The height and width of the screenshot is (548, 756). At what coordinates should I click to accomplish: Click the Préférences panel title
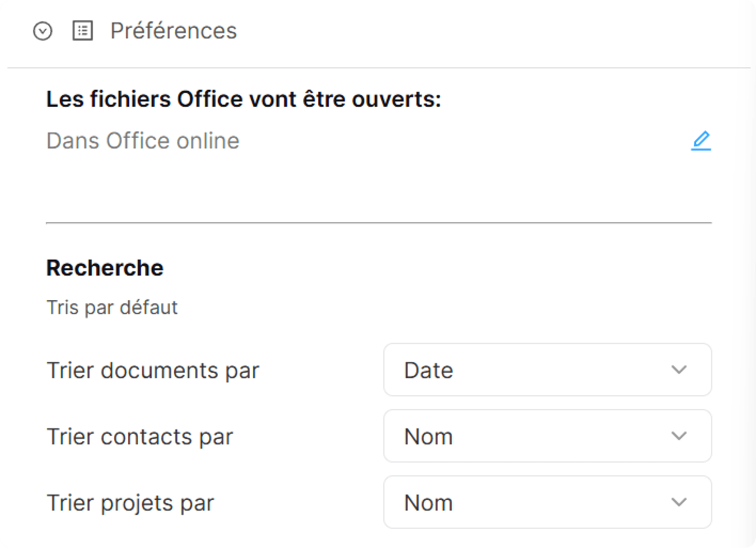pos(173,31)
